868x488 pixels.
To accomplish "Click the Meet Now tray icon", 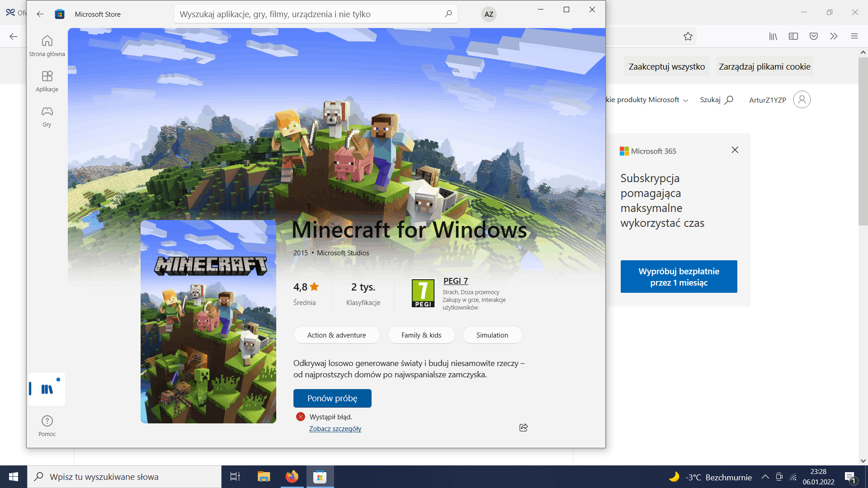I will [x=779, y=477].
